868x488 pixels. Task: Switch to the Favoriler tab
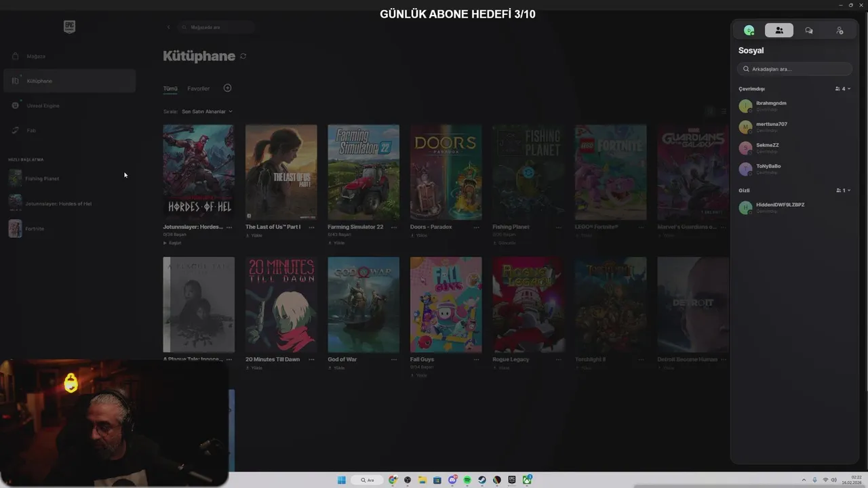[199, 88]
